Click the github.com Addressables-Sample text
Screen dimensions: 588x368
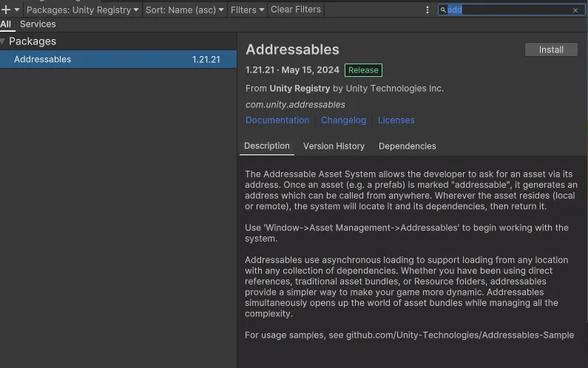click(460, 335)
